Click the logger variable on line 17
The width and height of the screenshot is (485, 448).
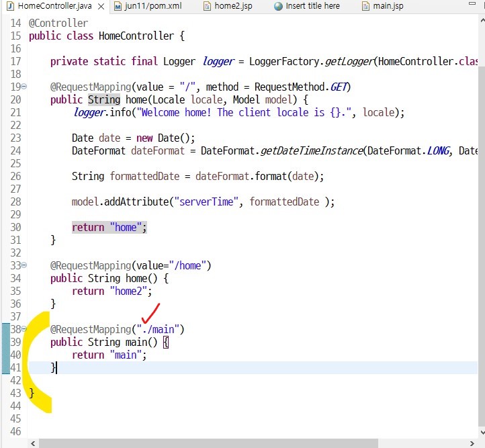pos(218,62)
